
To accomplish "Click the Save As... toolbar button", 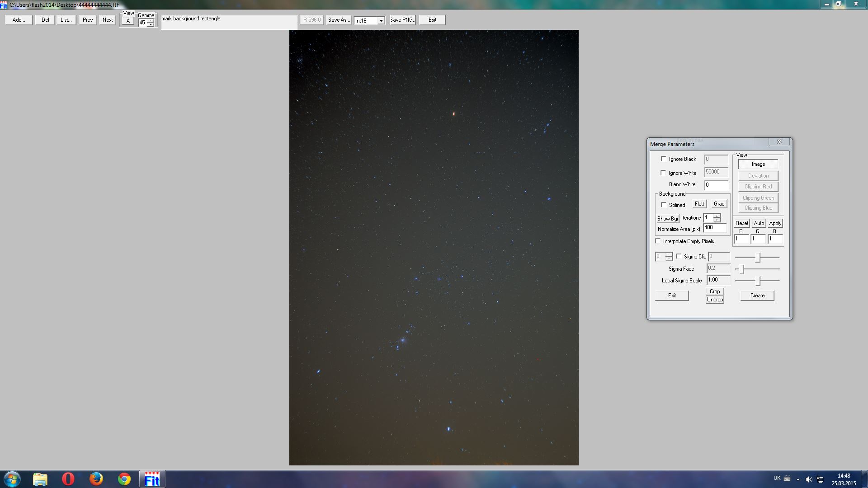I will (x=339, y=20).
